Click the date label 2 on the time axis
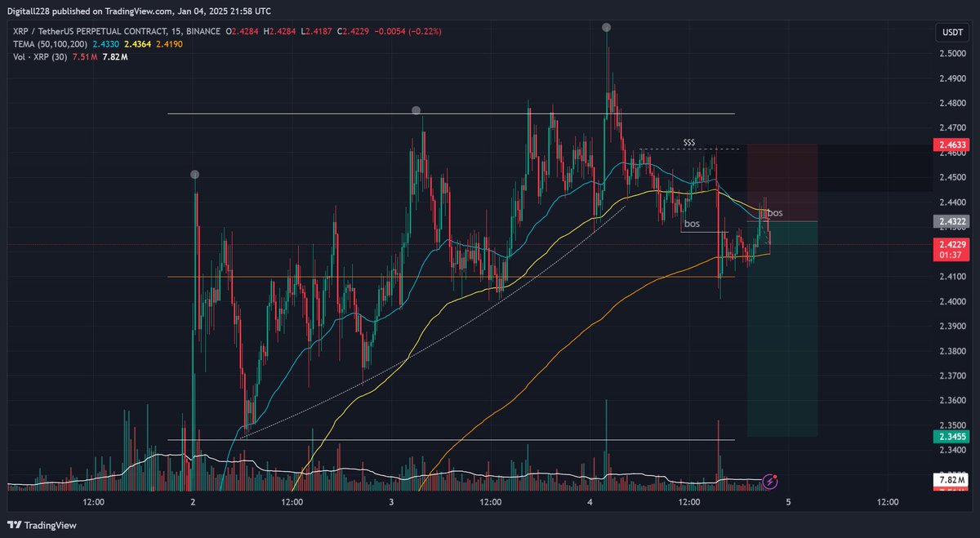 193,502
